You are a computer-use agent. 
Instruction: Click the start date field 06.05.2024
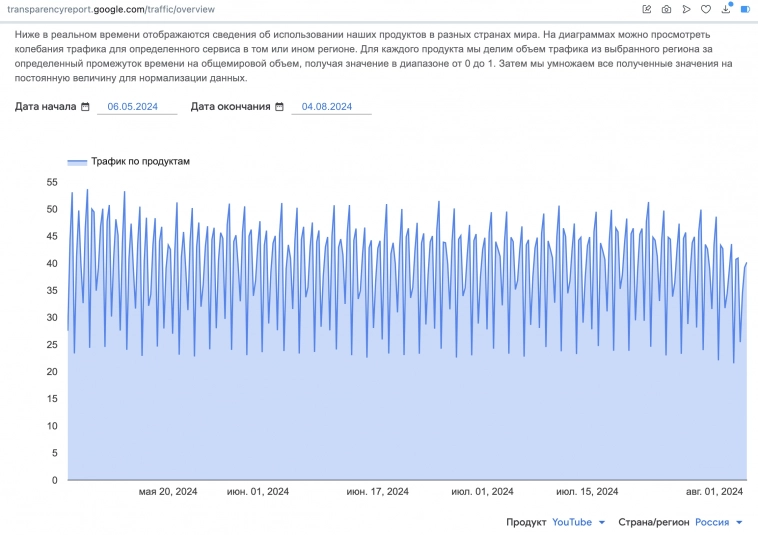tap(136, 107)
